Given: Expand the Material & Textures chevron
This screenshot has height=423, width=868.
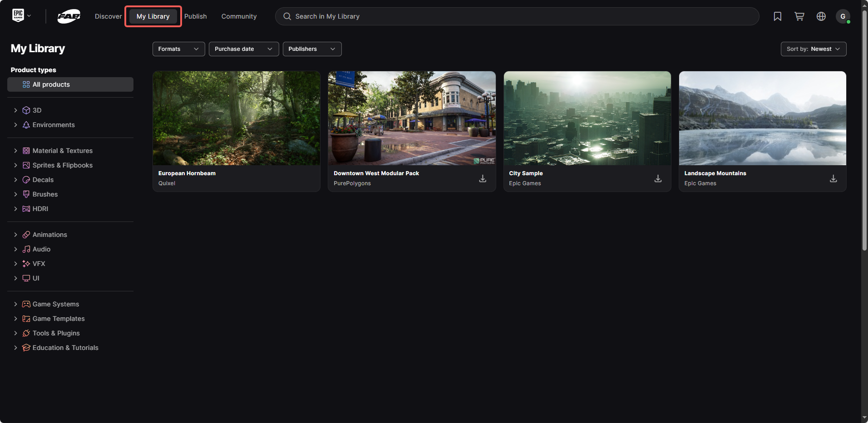Looking at the screenshot, I should 15,151.
